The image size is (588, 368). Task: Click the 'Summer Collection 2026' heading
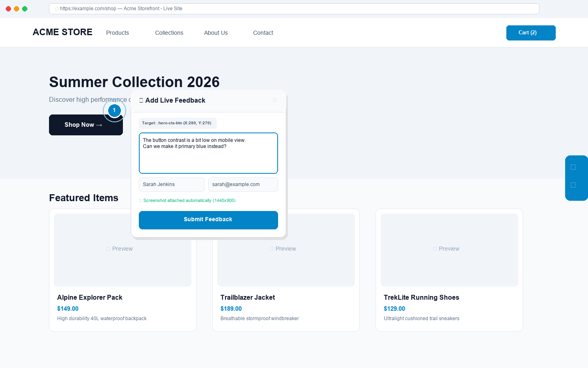[x=134, y=82]
